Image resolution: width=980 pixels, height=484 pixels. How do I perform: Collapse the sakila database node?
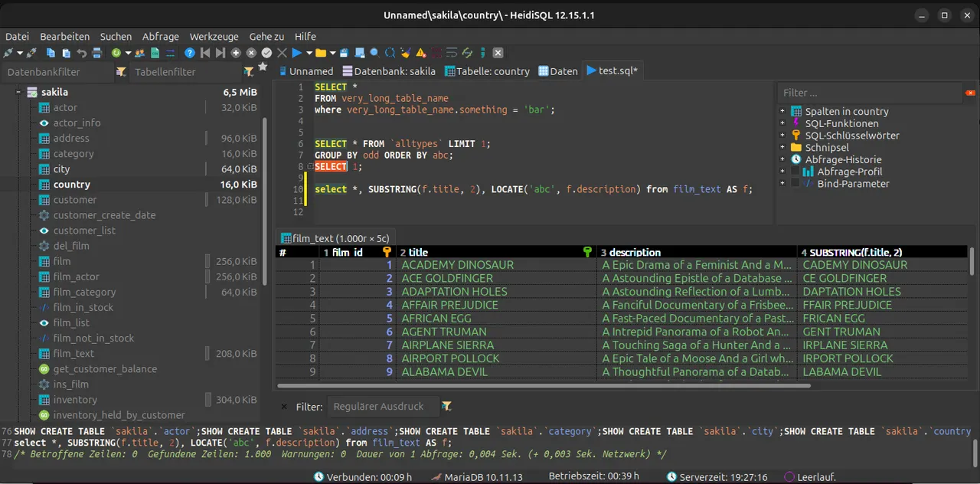tap(17, 92)
